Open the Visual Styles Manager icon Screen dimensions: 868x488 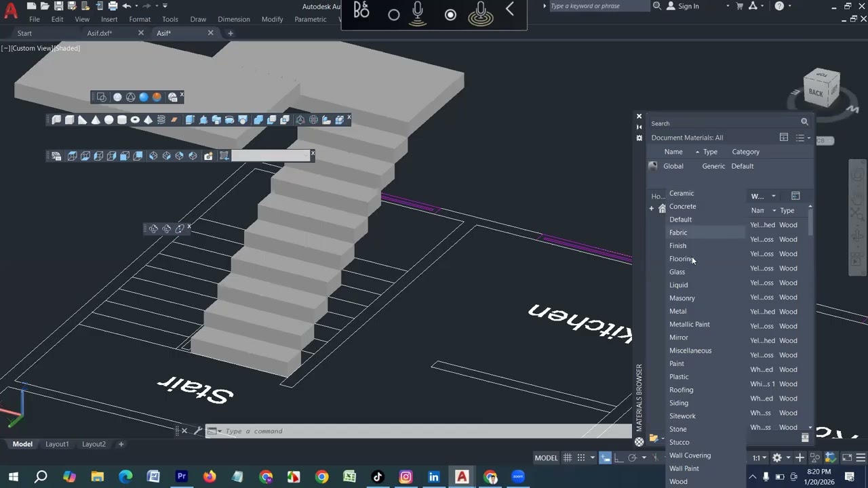(x=173, y=98)
